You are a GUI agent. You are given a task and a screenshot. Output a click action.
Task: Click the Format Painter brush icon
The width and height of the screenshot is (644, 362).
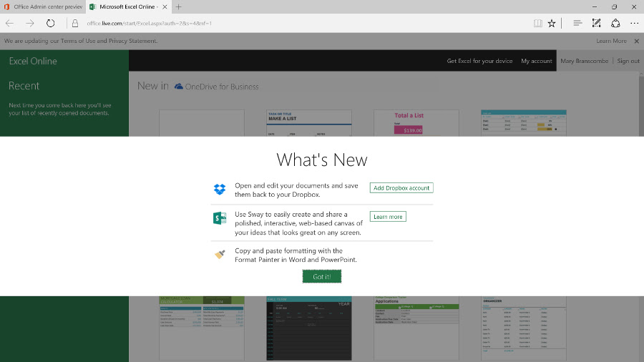pyautogui.click(x=220, y=255)
